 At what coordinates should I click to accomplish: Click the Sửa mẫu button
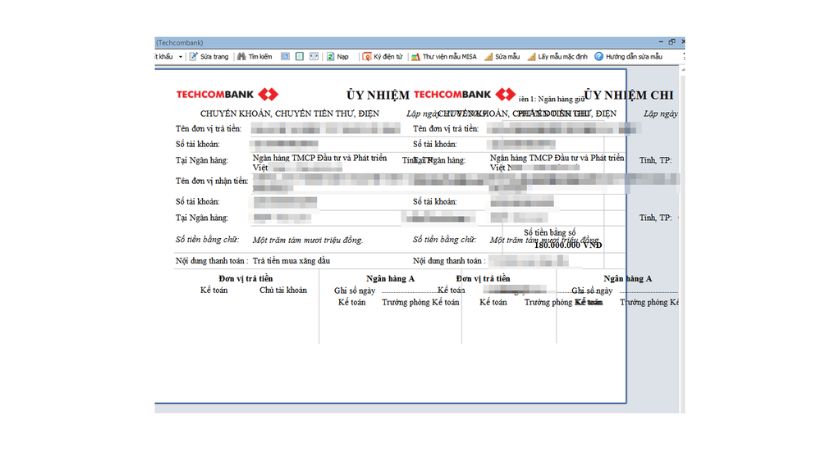(502, 56)
